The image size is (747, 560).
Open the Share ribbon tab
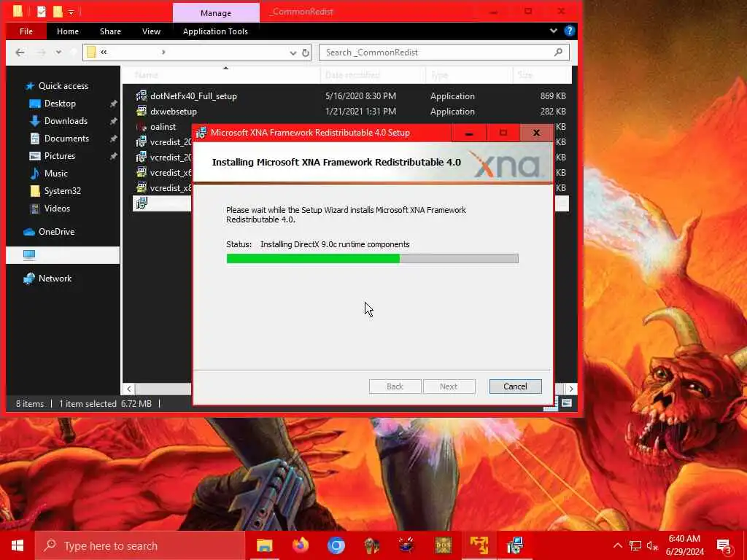coord(110,31)
